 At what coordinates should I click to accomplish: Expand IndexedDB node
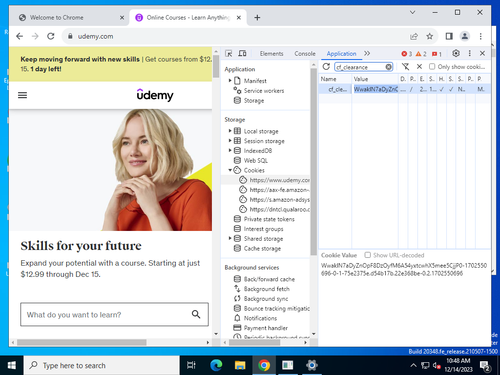click(x=230, y=150)
